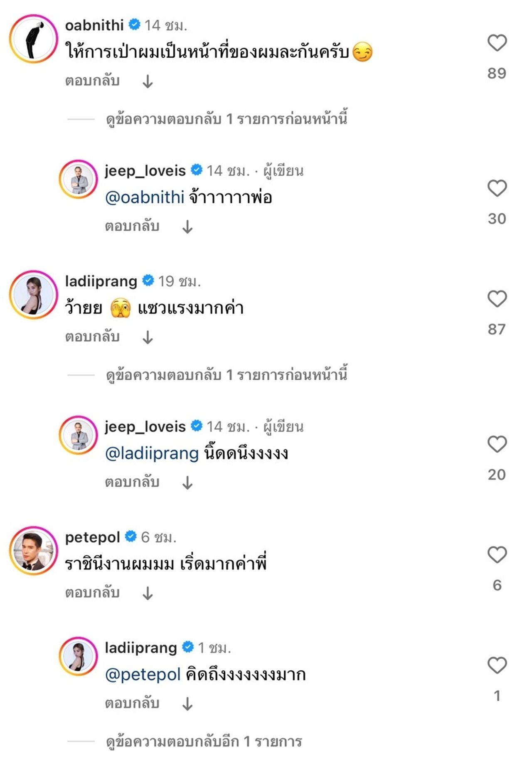The width and height of the screenshot is (532, 773).
Task: Expand previous reply under ladiiprang's comment
Action: [x=227, y=375]
